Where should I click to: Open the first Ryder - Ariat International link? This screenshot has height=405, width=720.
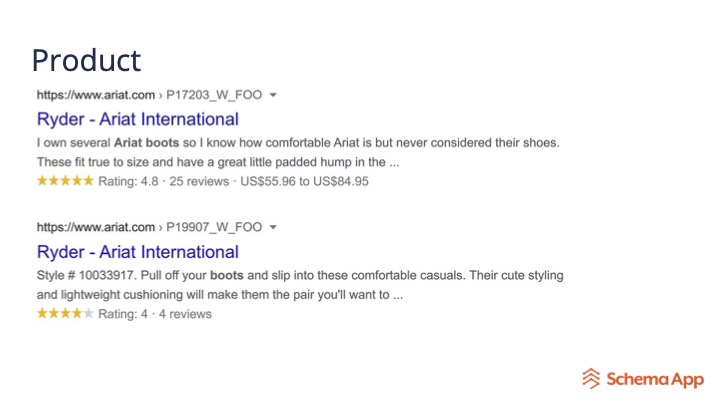point(138,119)
